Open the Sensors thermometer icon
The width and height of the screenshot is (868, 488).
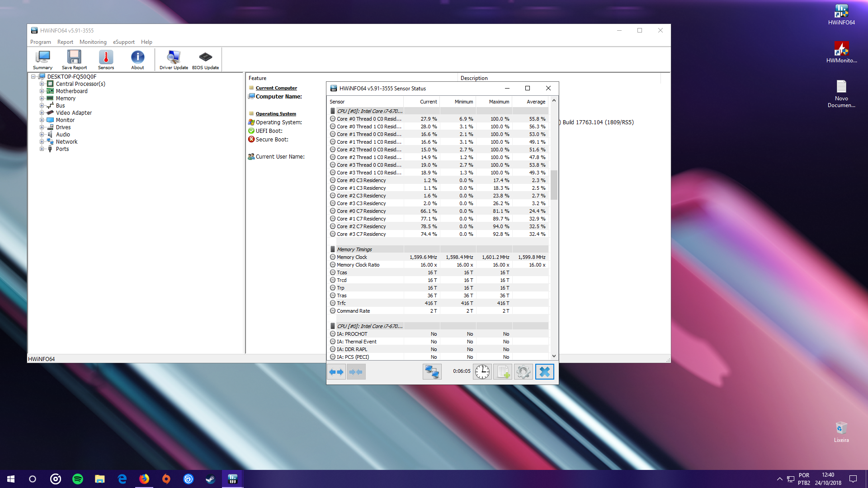pos(106,60)
